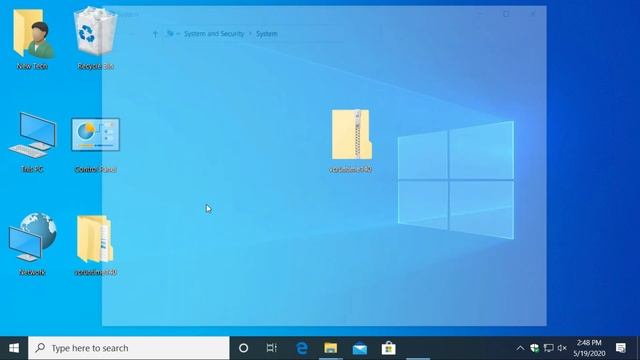Image resolution: width=640 pixels, height=360 pixels.
Task: Open Cortana from the taskbar circle
Action: click(x=243, y=348)
